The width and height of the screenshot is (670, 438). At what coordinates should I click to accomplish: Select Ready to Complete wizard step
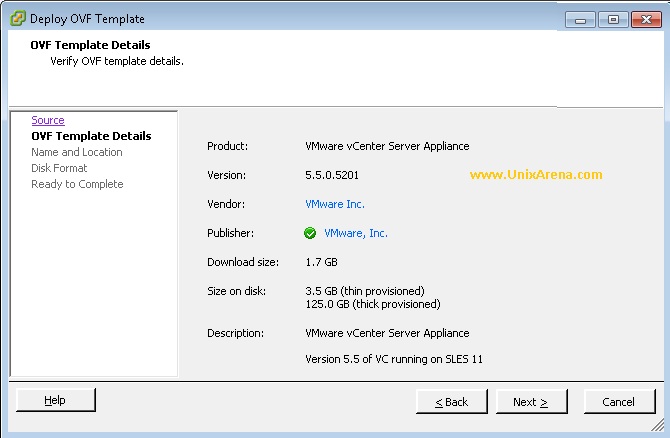[x=77, y=184]
